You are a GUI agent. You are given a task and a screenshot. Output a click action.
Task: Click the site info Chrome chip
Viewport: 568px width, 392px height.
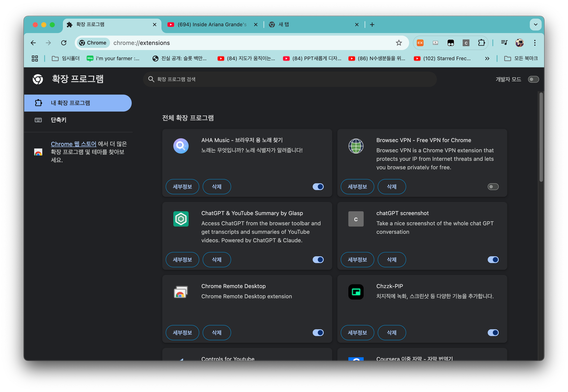click(93, 43)
